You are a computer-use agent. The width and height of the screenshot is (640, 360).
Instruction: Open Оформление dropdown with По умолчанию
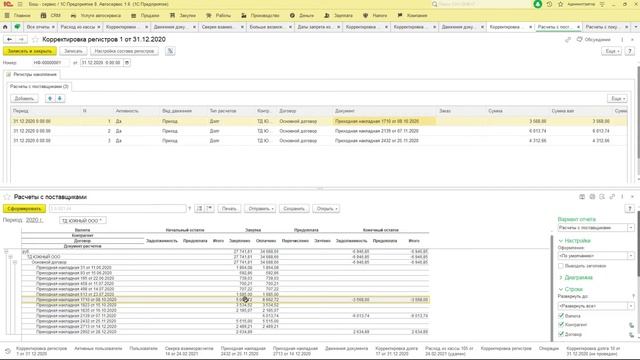631,256
